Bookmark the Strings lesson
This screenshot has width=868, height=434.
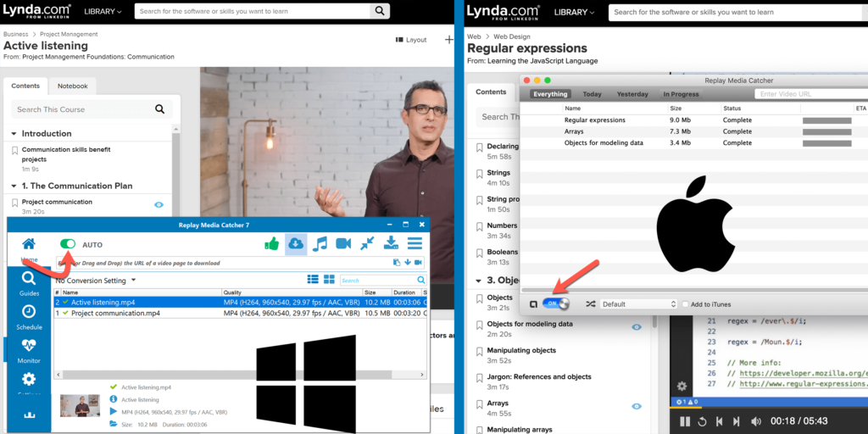480,174
